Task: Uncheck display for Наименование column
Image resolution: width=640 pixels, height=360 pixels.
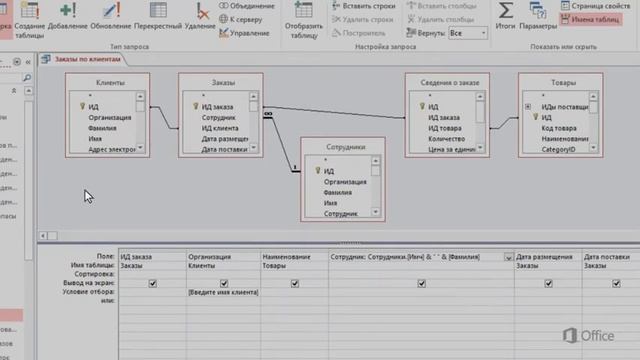Action: (x=295, y=283)
